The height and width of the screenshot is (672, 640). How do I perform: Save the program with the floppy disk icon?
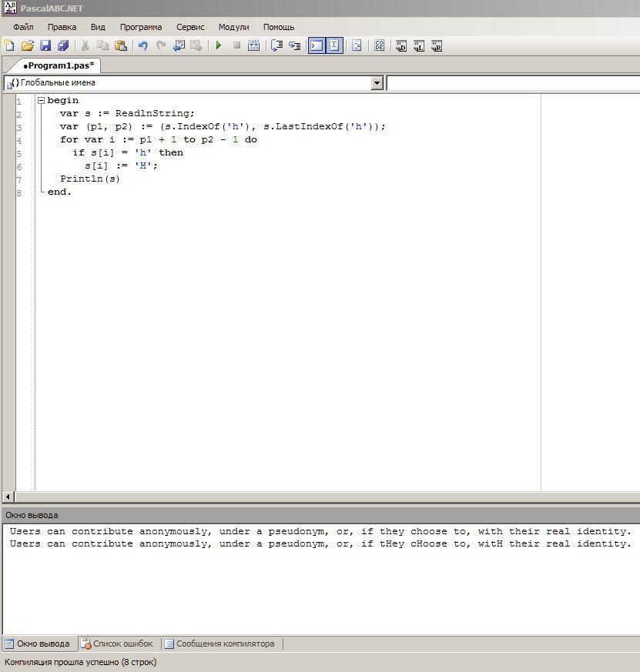[x=45, y=46]
